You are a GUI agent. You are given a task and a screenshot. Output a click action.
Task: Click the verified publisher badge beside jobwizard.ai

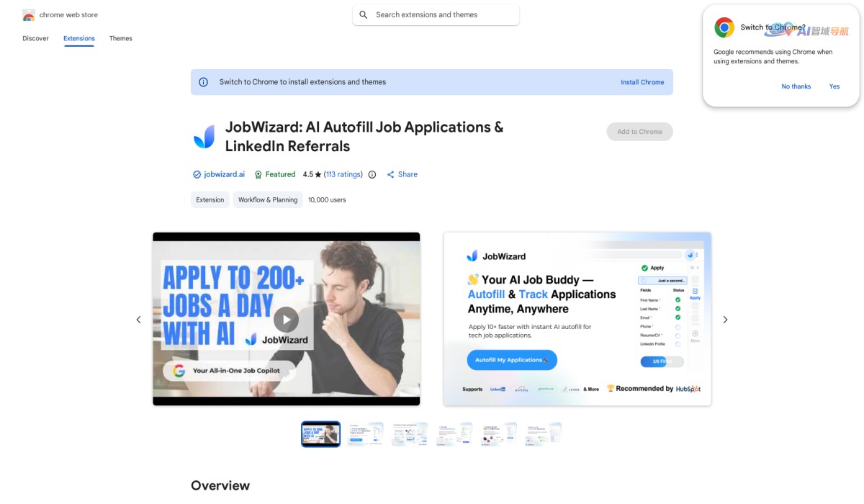click(195, 174)
